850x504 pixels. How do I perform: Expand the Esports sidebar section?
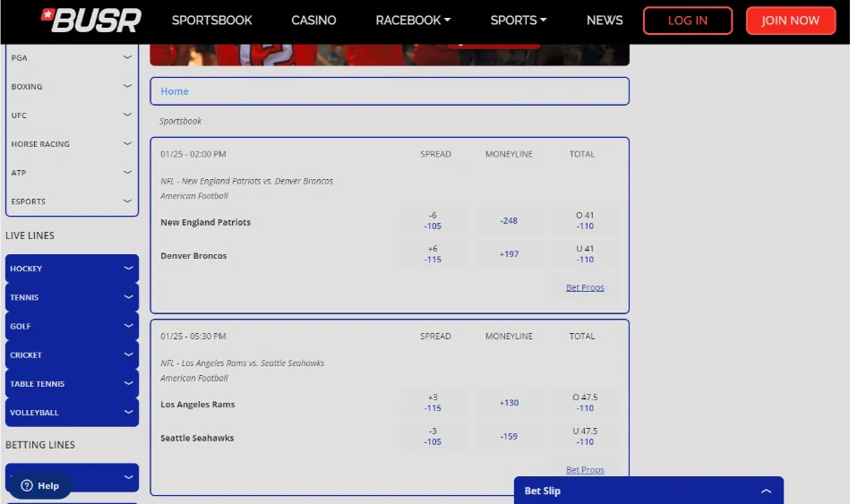point(72,201)
